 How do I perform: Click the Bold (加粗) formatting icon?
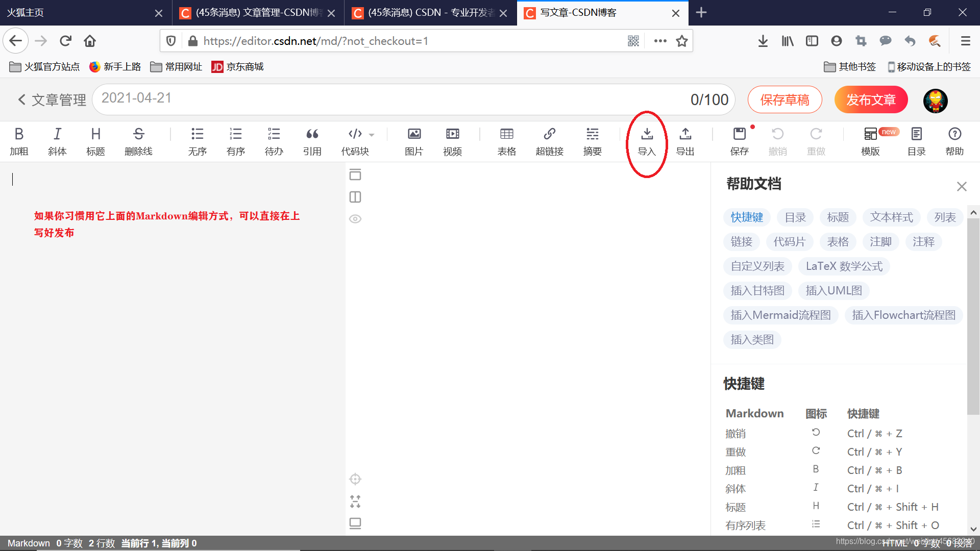tap(19, 134)
